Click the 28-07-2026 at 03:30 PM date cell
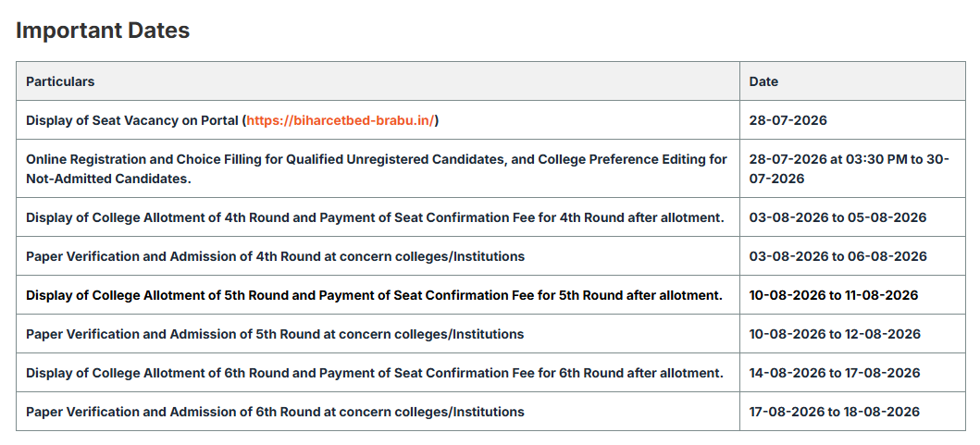This screenshot has height=445, width=980. tap(852, 168)
